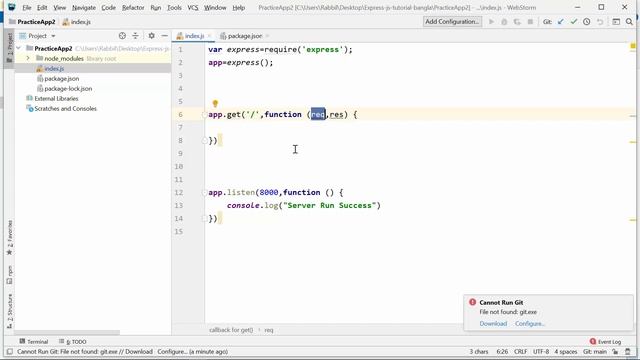Open the 4 spaces indent selector
The width and height of the screenshot is (640, 360).
click(x=566, y=351)
